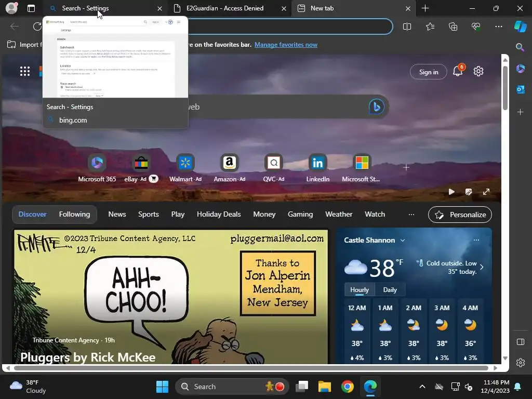Open Microsoft 365 icon in Edge sidebar

(x=520, y=69)
